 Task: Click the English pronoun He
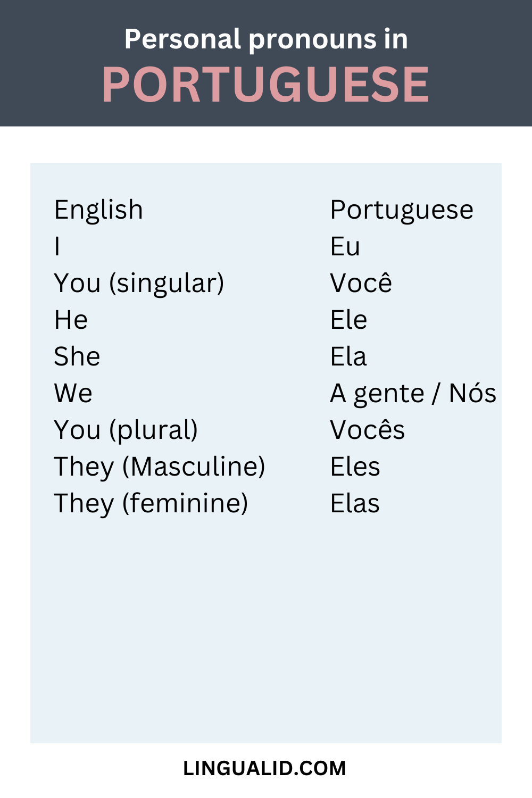[71, 320]
